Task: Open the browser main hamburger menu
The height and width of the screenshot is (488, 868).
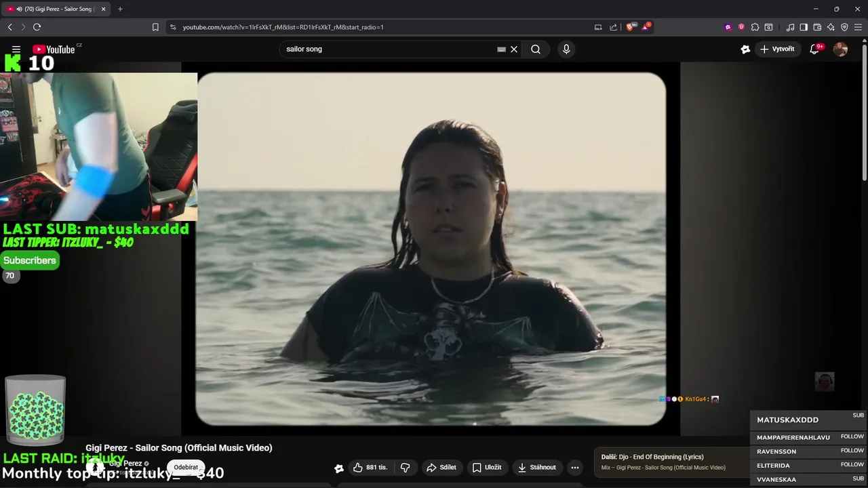Action: click(x=858, y=27)
